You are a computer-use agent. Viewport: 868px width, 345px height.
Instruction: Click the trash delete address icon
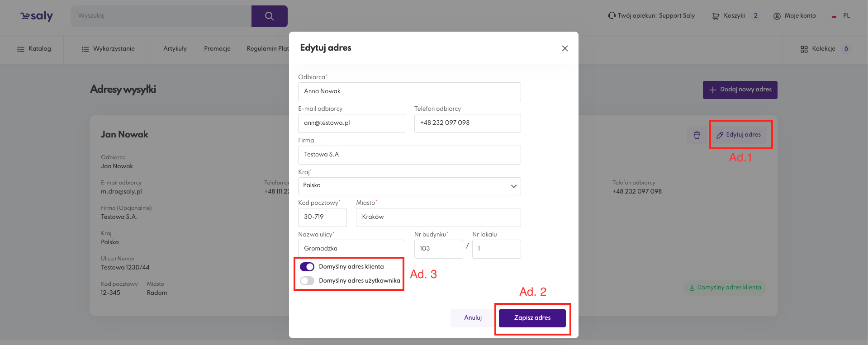(697, 135)
